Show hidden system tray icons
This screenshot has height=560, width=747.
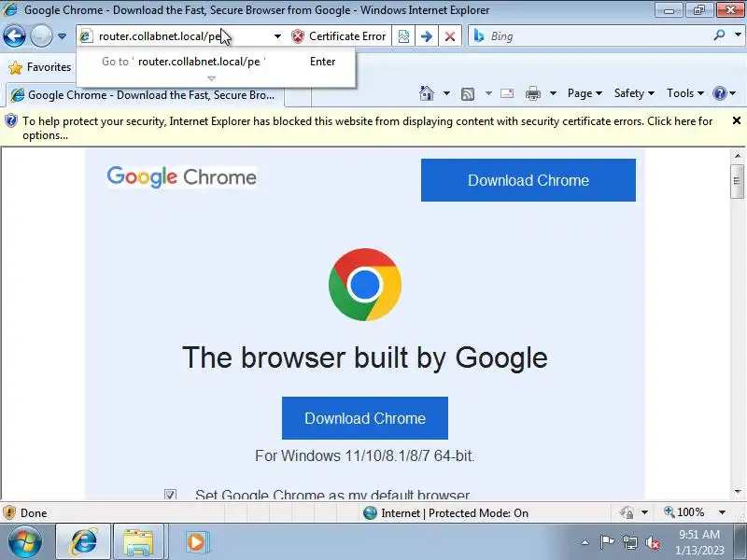click(x=585, y=542)
